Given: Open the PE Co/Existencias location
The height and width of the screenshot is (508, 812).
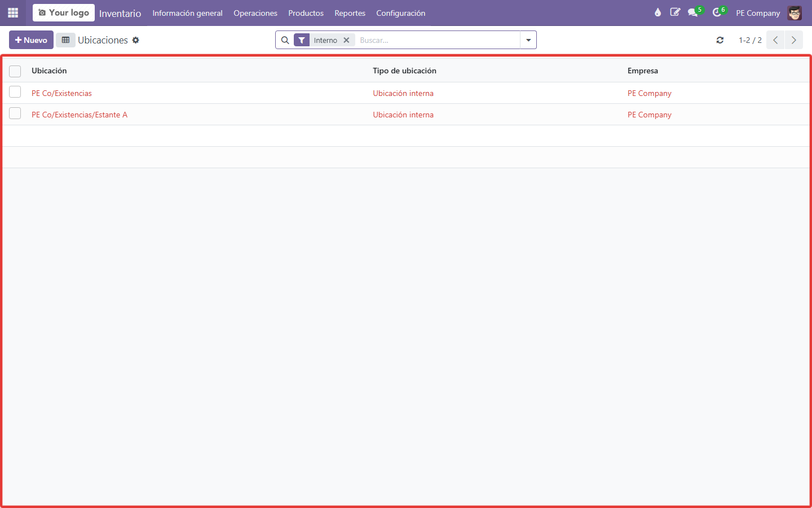Looking at the screenshot, I should 61,93.
